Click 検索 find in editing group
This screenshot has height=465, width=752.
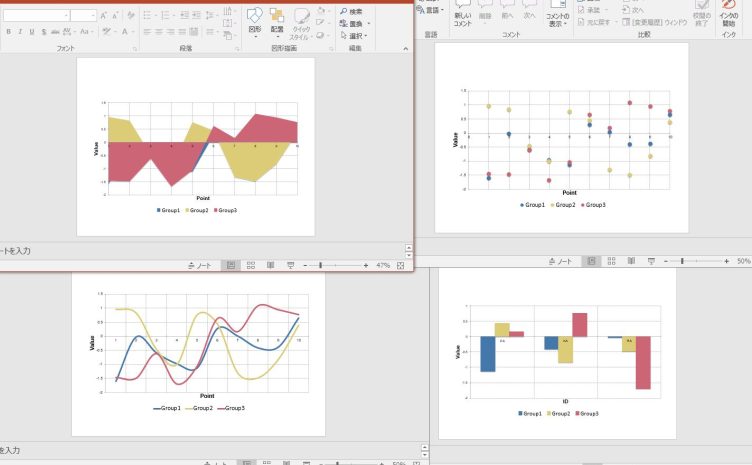351,11
